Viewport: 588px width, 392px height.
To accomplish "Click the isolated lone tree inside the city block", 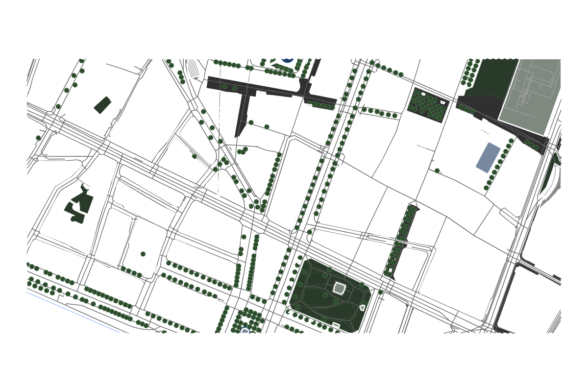I will point(143,254).
